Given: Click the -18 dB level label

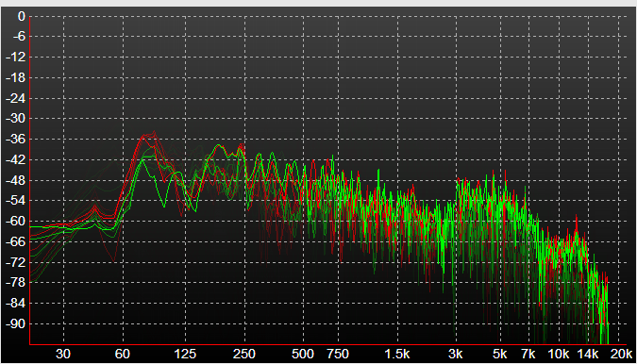Looking at the screenshot, I should 15,77.
